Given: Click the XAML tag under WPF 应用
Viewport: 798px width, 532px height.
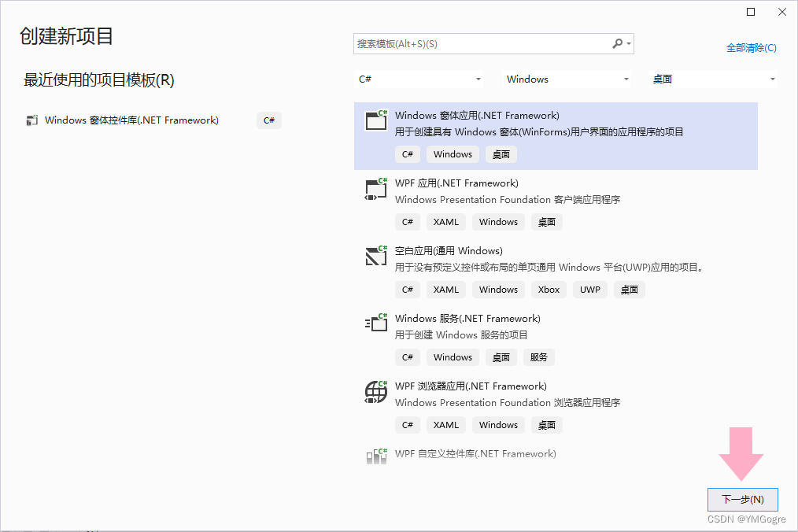Looking at the screenshot, I should pyautogui.click(x=445, y=222).
